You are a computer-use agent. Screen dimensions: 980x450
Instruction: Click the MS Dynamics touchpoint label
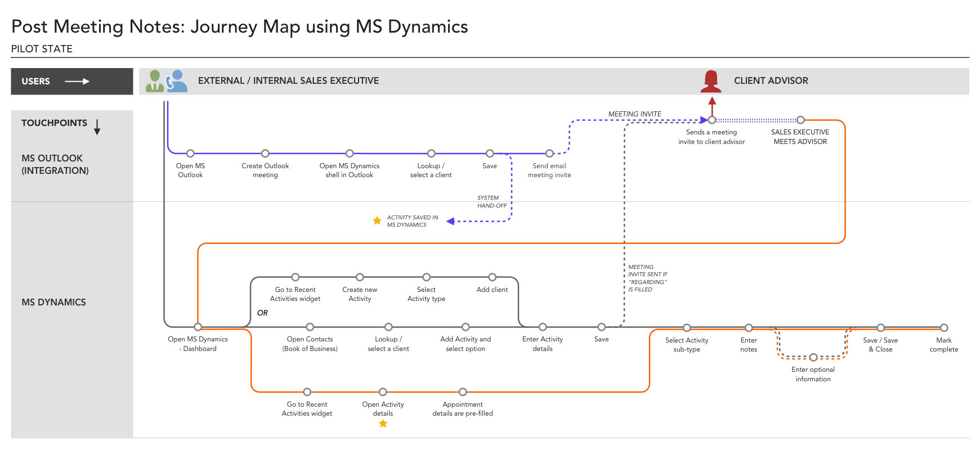(54, 303)
